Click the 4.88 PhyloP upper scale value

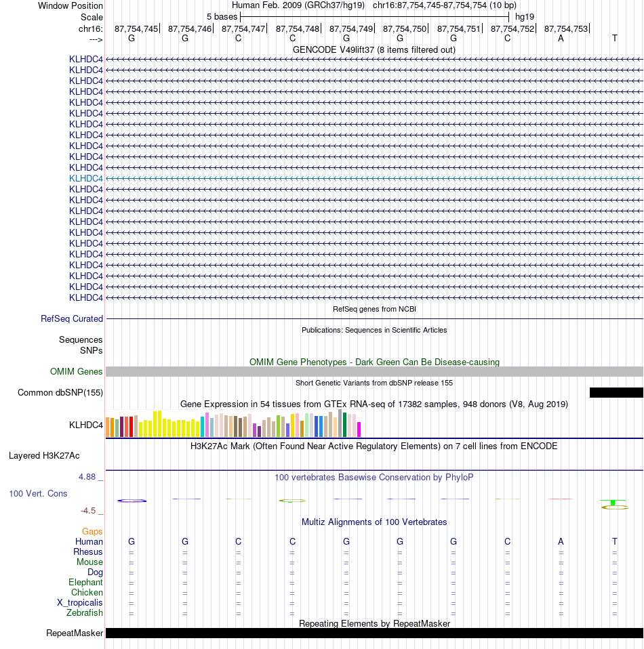tap(87, 477)
